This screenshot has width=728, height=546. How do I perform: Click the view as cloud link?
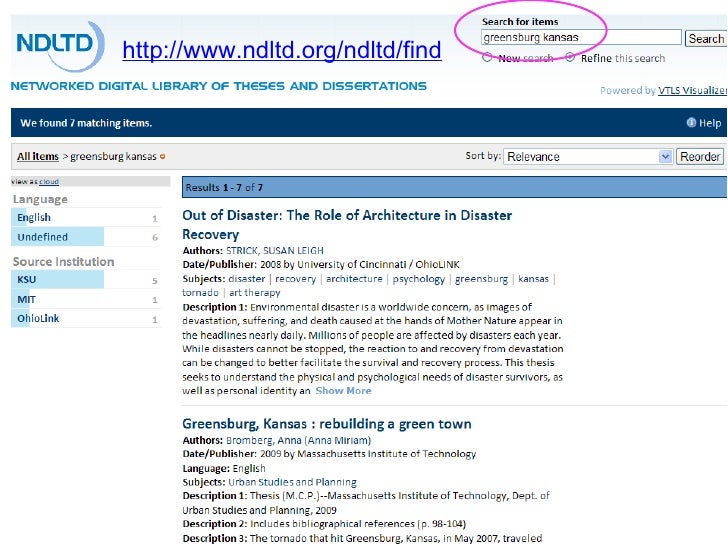(49, 182)
